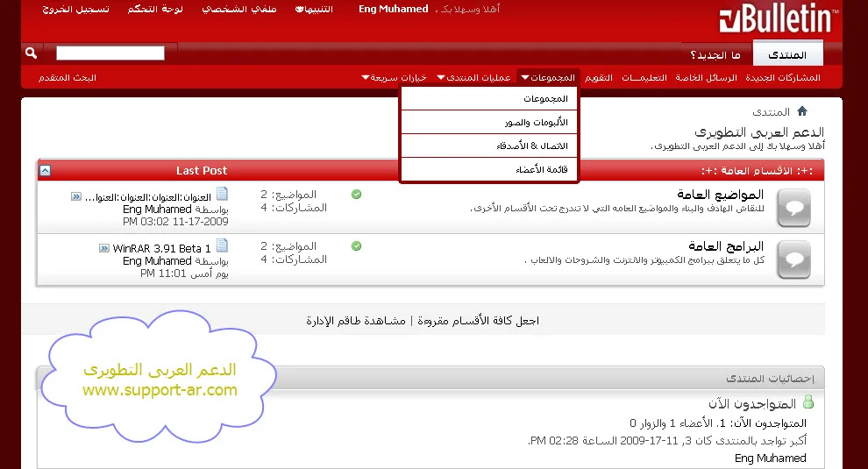Click the المواضيع العامة forum speech-bubble icon

tap(793, 208)
